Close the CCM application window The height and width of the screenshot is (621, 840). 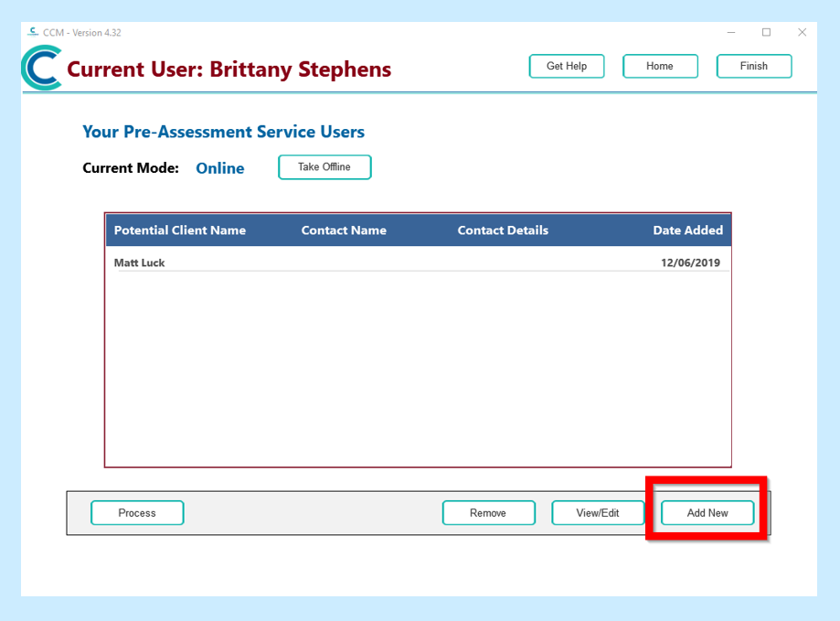802,32
